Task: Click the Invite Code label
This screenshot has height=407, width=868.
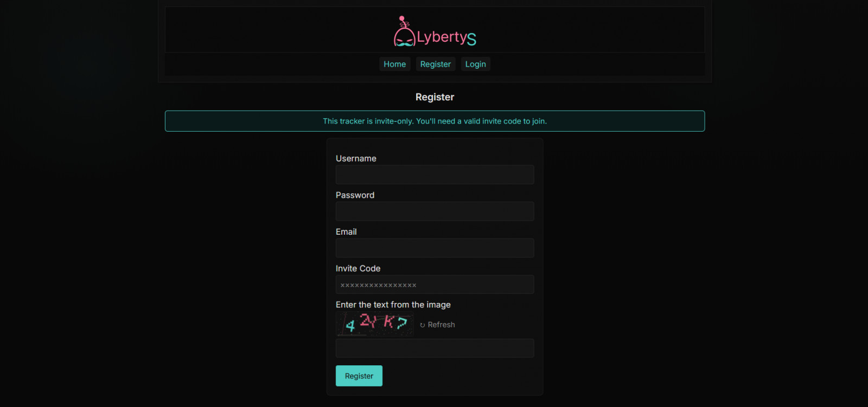Action: click(x=358, y=268)
